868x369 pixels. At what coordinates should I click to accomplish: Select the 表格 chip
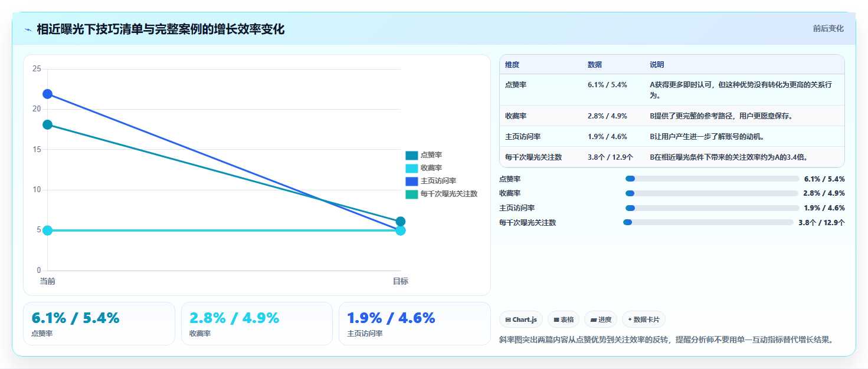pyautogui.click(x=564, y=319)
